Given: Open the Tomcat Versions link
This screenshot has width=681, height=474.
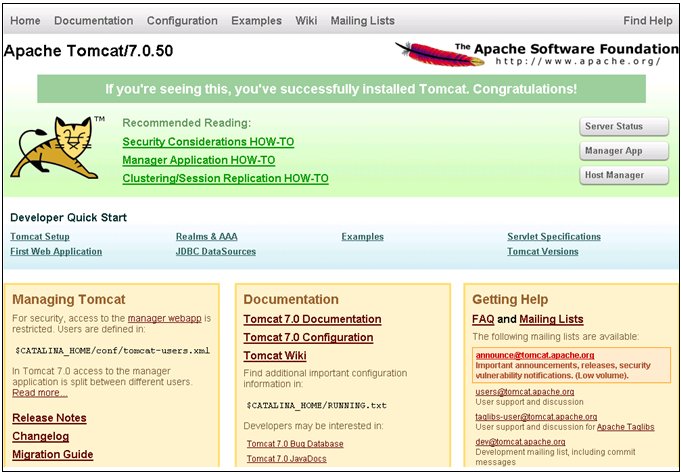Looking at the screenshot, I should pyautogui.click(x=542, y=252).
